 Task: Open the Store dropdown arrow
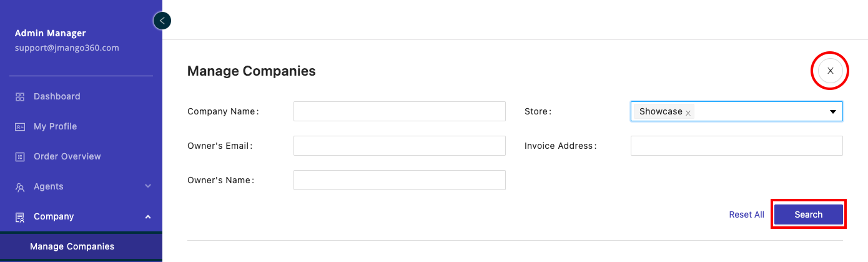point(832,112)
